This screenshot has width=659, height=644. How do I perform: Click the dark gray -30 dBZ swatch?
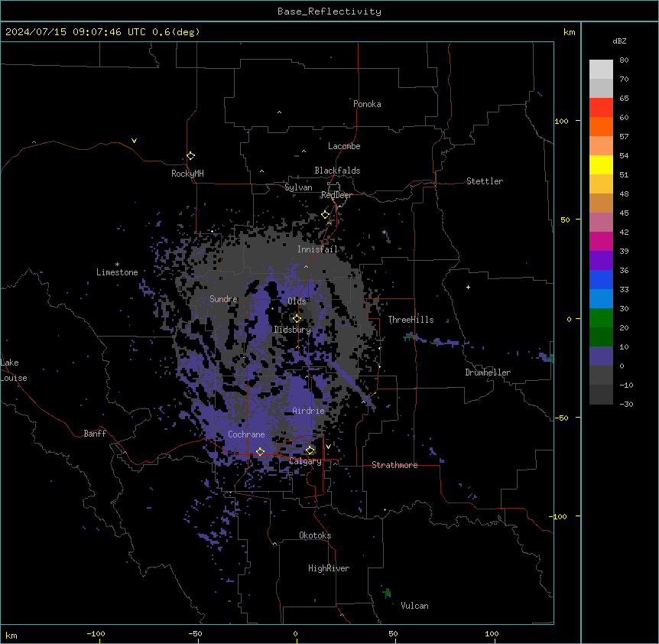(601, 395)
